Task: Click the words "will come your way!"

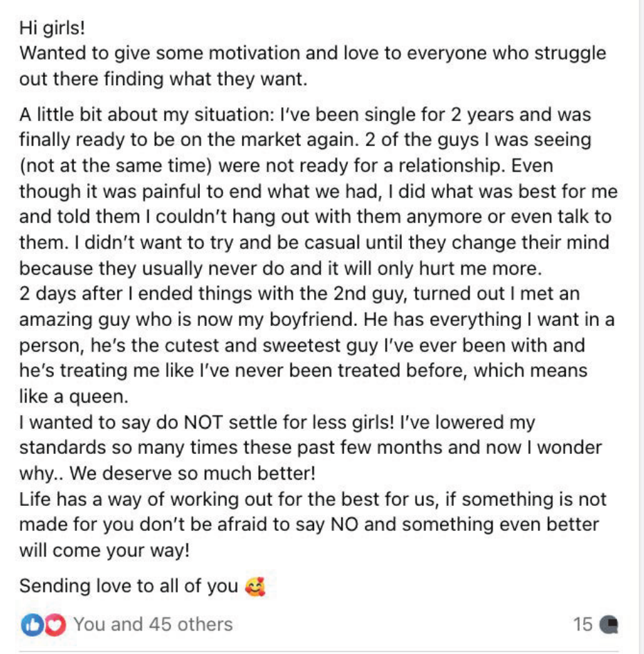Action: (104, 551)
